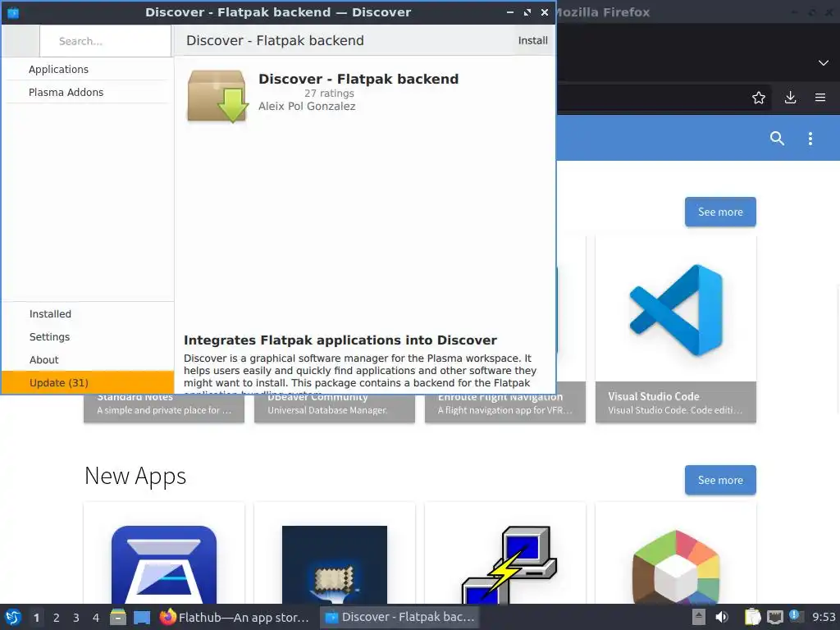Click the volume speaker tray icon
Image resolution: width=840 pixels, height=630 pixels.
pos(722,617)
